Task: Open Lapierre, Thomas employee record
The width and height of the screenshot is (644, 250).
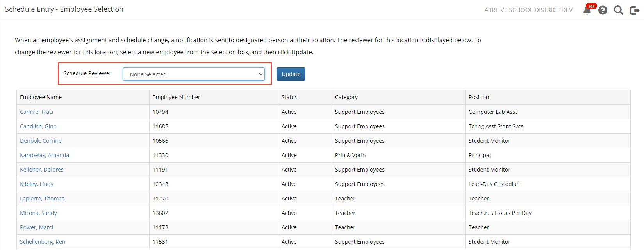Action: [42, 199]
